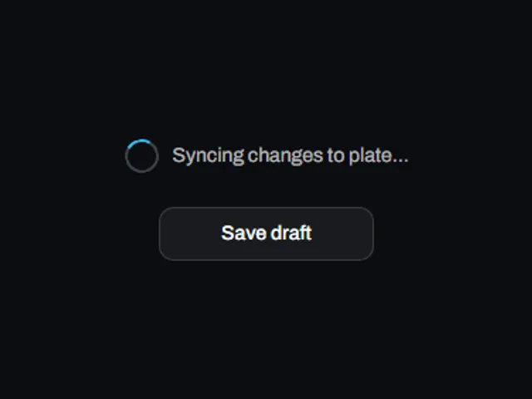Image resolution: width=532 pixels, height=399 pixels.
Task: Select the 'Syncing changes to plate...' status text
Action: tap(290, 155)
